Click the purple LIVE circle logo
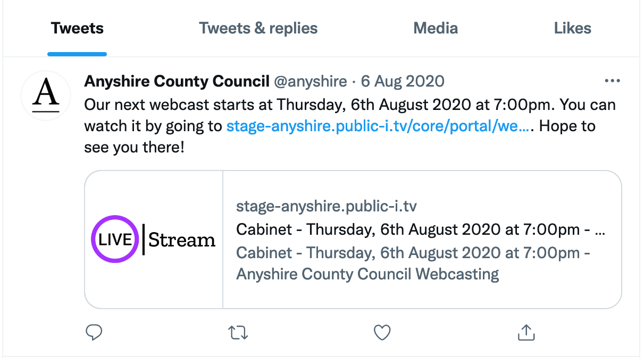Image resolution: width=644 pixels, height=358 pixels. (x=115, y=239)
